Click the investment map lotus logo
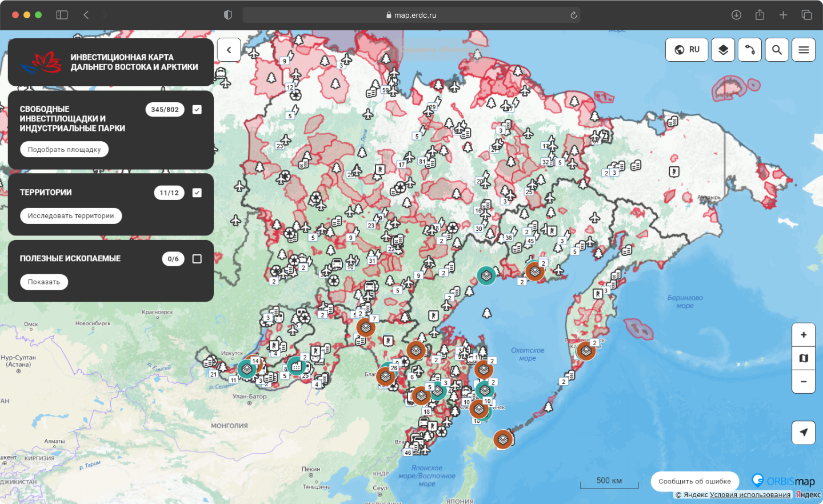This screenshot has height=504, width=823. click(41, 62)
